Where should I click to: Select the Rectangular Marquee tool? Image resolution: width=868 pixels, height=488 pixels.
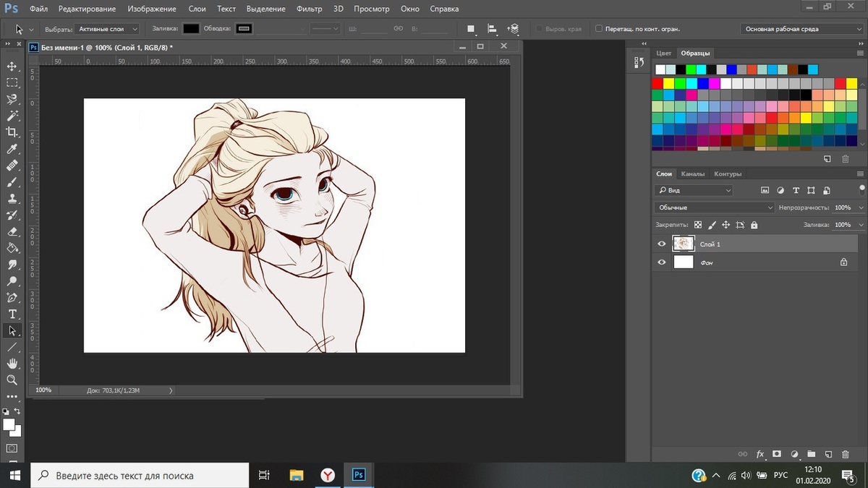pyautogui.click(x=12, y=83)
